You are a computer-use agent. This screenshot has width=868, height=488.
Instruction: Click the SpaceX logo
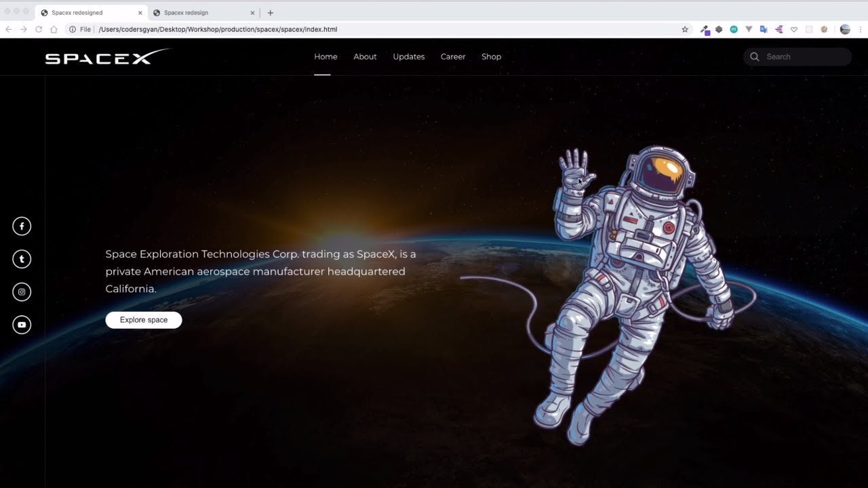pyautogui.click(x=107, y=58)
